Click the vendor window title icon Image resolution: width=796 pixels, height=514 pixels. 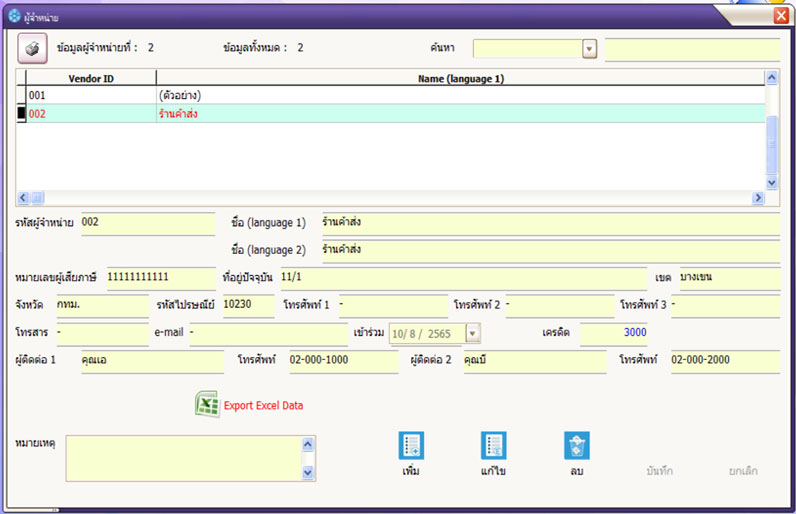point(14,16)
